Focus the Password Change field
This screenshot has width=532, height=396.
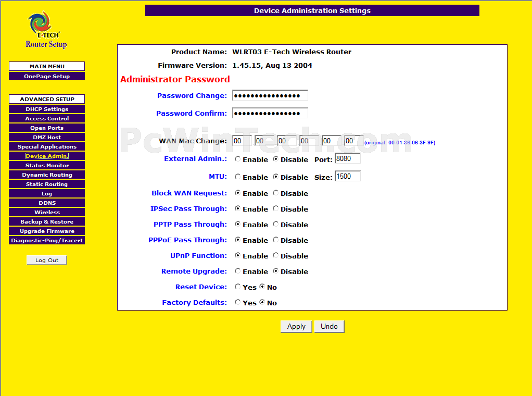(270, 95)
